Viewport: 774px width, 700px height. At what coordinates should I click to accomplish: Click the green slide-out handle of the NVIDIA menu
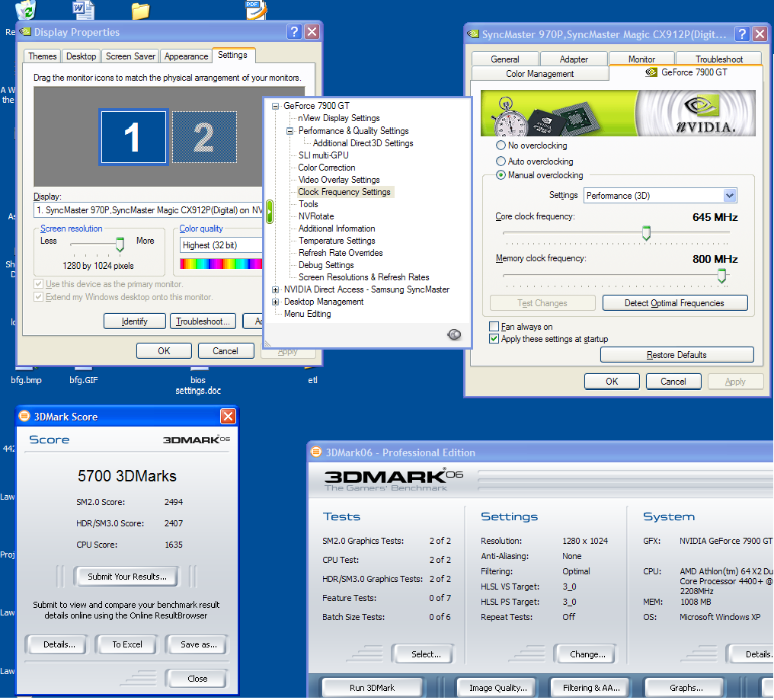pos(270,212)
